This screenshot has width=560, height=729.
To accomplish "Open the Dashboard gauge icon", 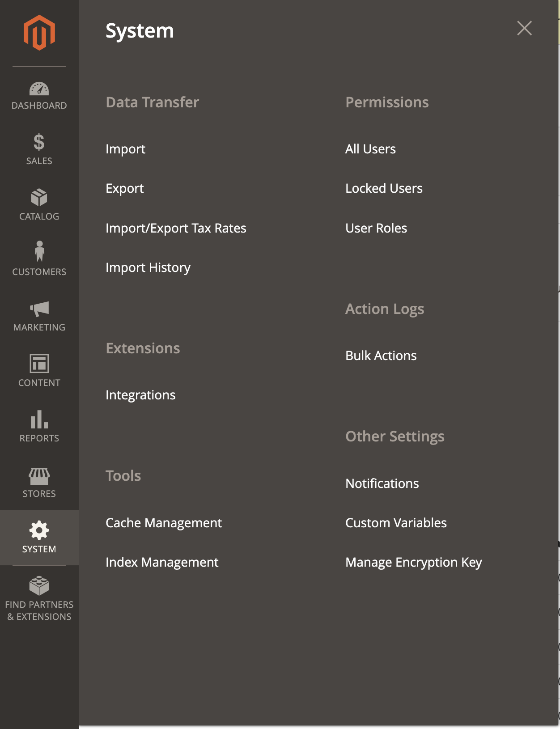I will coord(39,89).
